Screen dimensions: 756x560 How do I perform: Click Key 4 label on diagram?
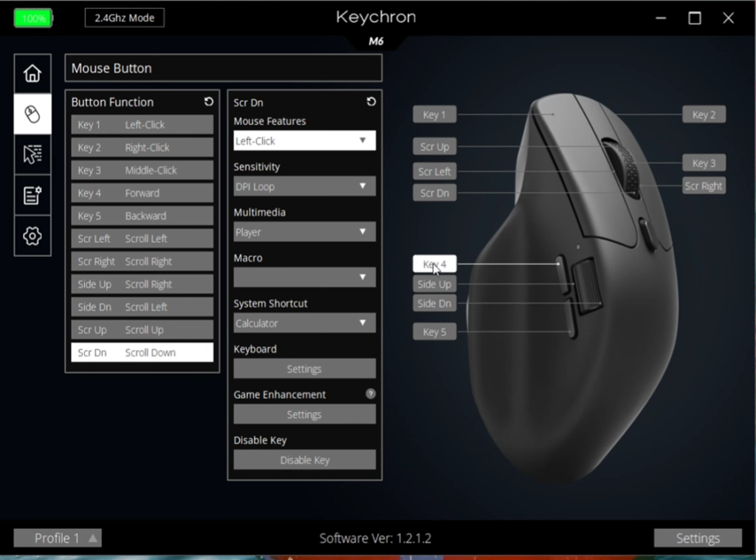pos(434,264)
